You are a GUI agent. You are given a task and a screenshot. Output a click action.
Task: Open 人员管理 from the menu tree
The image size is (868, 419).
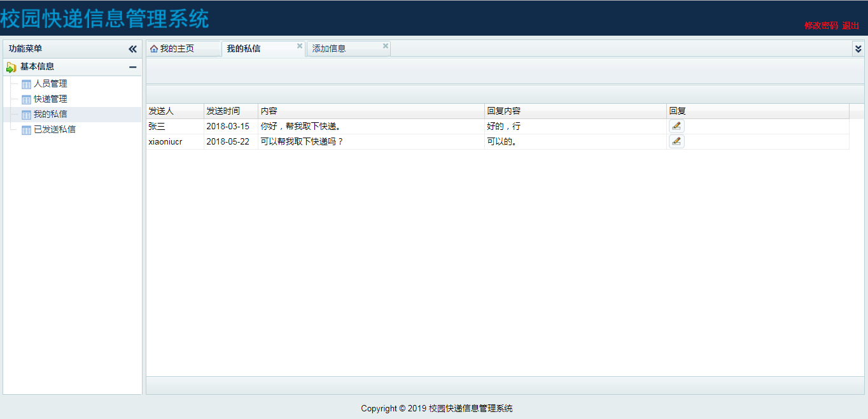click(50, 83)
